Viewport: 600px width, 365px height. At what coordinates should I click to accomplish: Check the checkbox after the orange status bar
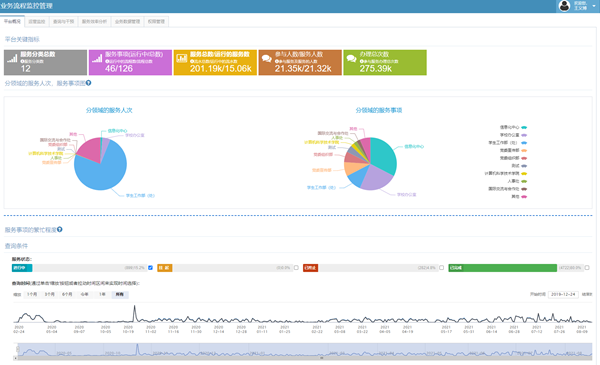296,268
